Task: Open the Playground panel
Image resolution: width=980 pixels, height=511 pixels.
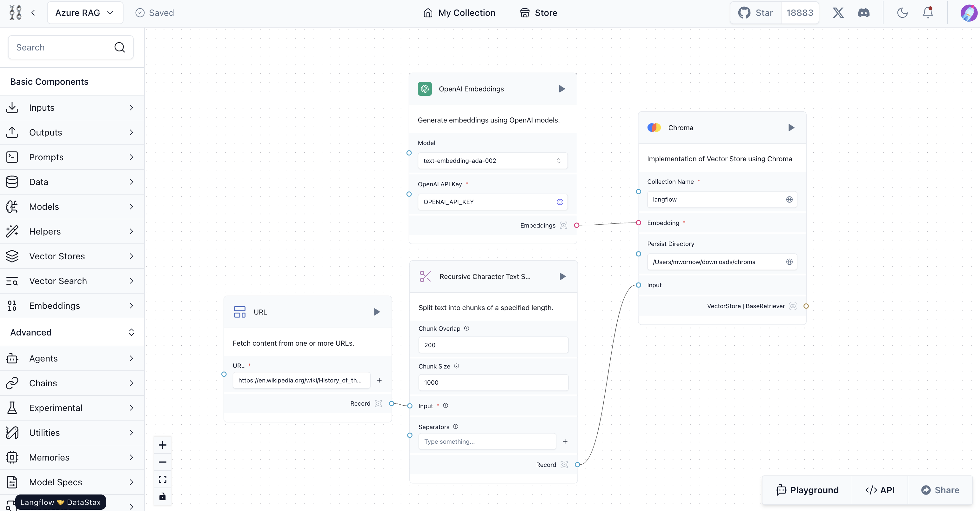Action: tap(807, 490)
